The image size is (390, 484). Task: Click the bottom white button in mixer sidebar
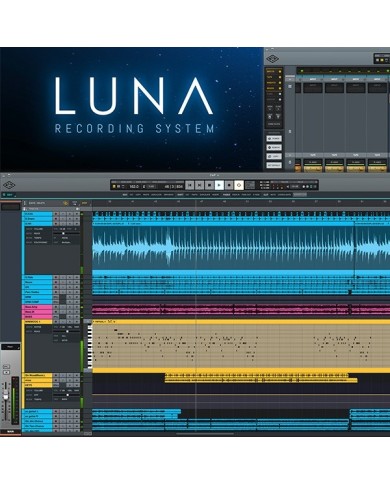pos(274,165)
